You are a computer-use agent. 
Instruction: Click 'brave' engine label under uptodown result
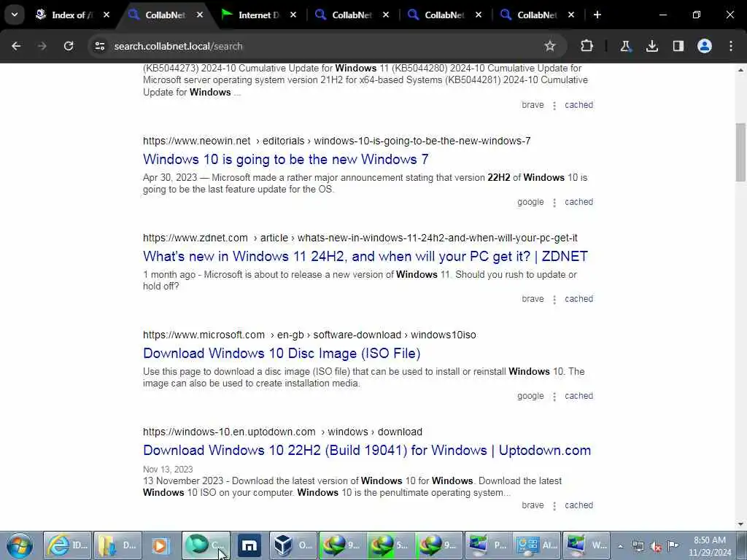click(x=533, y=505)
